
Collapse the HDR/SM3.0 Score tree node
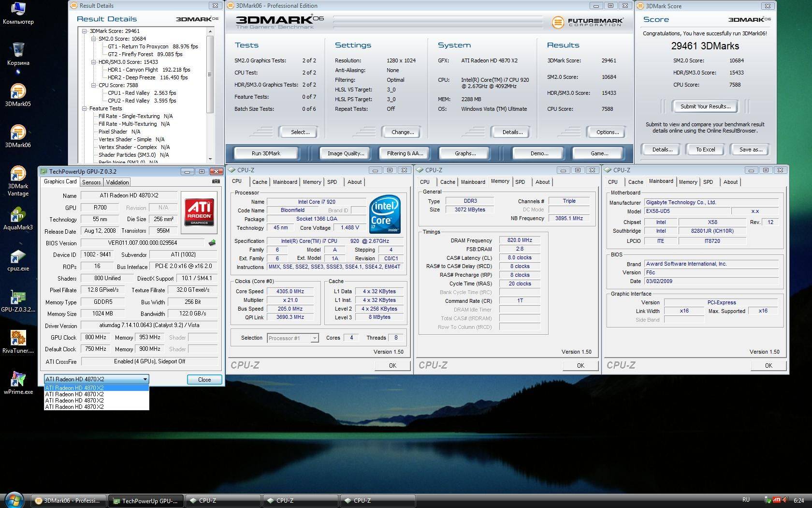[x=94, y=62]
